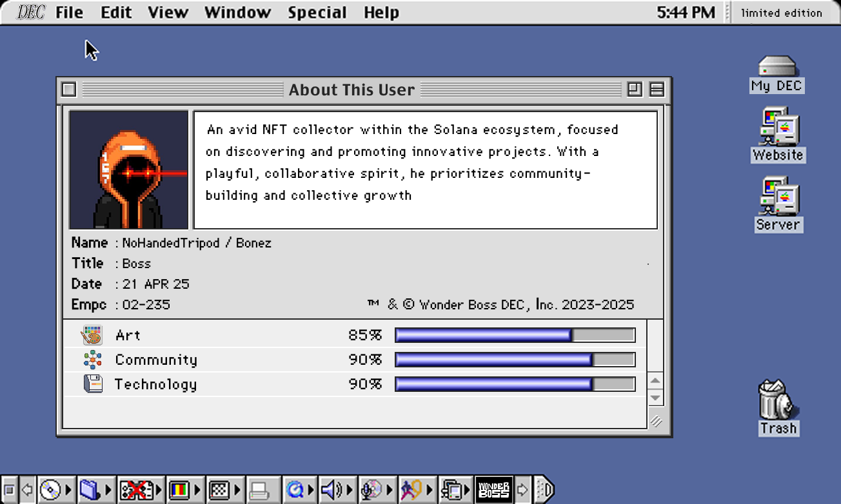Screen dimensions: 841x504
Task: Click the window zoom box
Action: (x=635, y=90)
